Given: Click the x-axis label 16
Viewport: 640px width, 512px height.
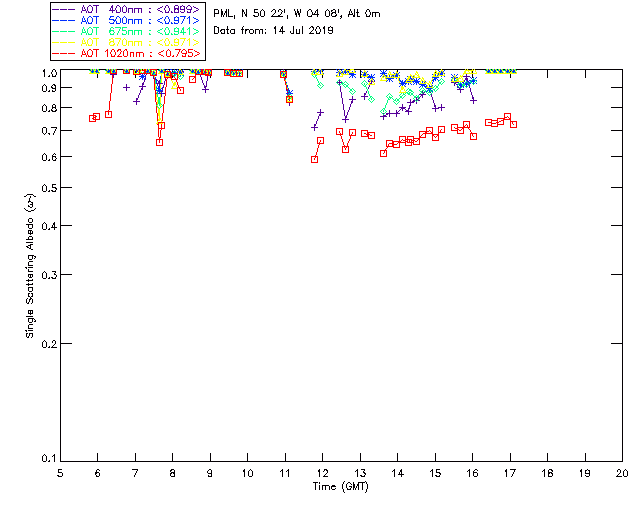Looking at the screenshot, I should pos(472,473).
